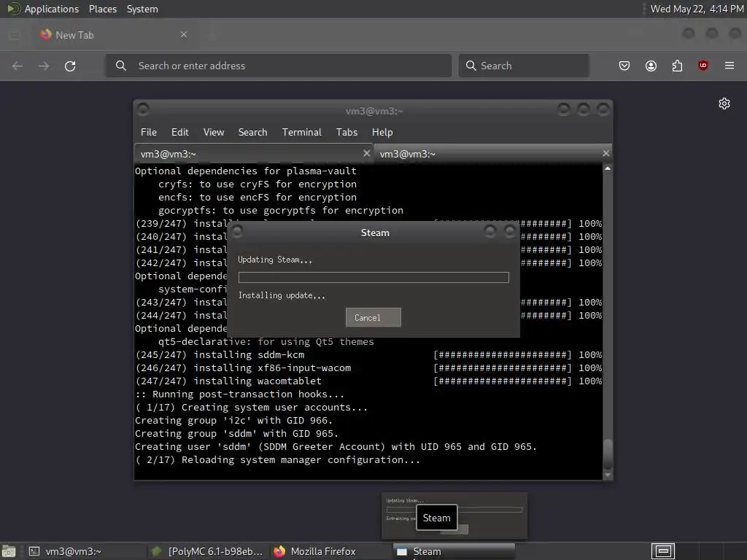The height and width of the screenshot is (560, 747).
Task: Click 'Installing update...' status text
Action: point(282,295)
